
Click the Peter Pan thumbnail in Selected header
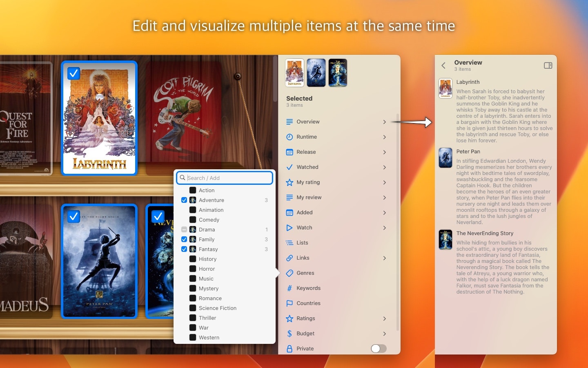click(316, 73)
